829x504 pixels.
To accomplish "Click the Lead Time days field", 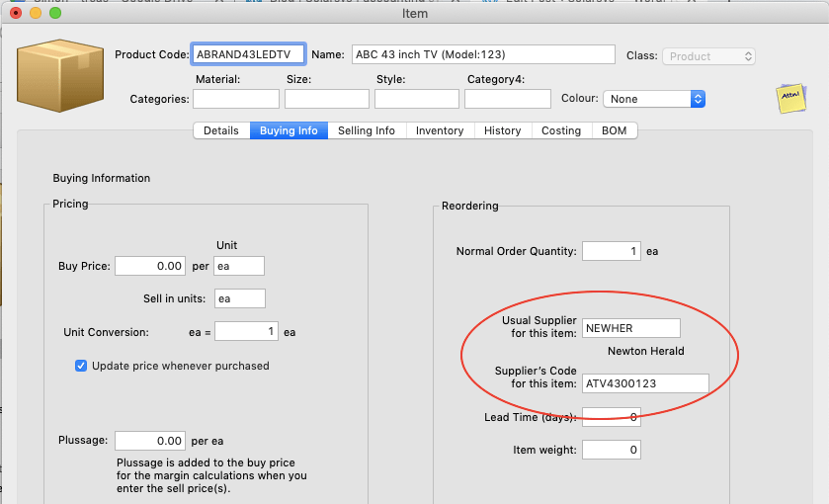I will [x=612, y=417].
